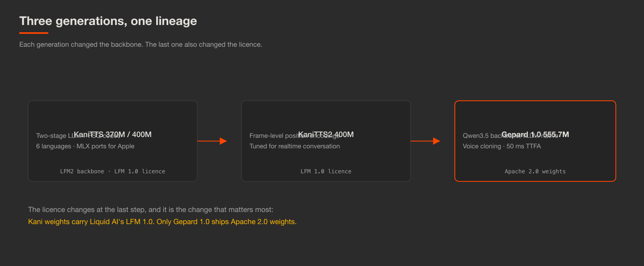Click 'Voice cloning · 50 ms TTFA' text

point(502,146)
